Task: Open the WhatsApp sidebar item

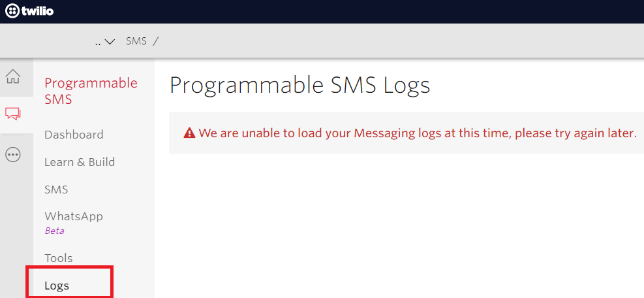Action: point(74,216)
